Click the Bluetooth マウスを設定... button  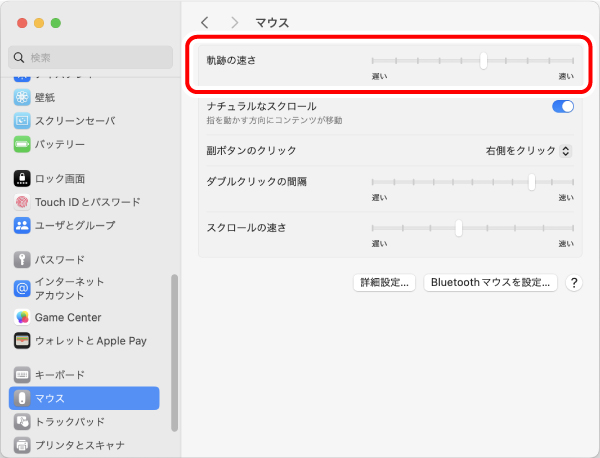490,283
